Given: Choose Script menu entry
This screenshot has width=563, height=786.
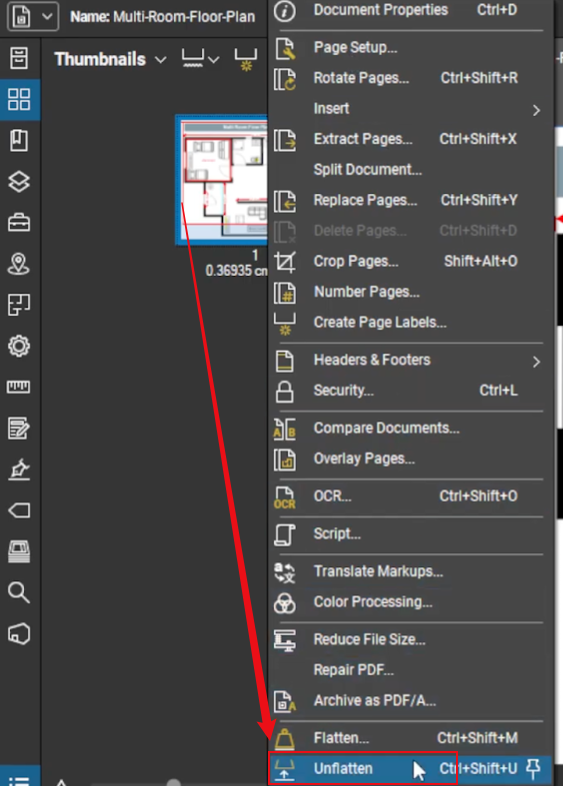Looking at the screenshot, I should click(x=410, y=534).
